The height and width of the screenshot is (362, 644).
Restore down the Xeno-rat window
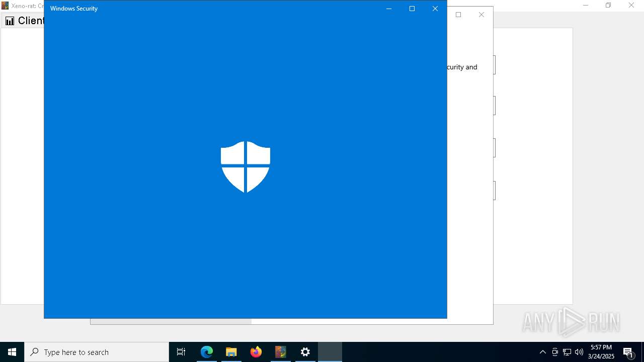click(x=608, y=6)
